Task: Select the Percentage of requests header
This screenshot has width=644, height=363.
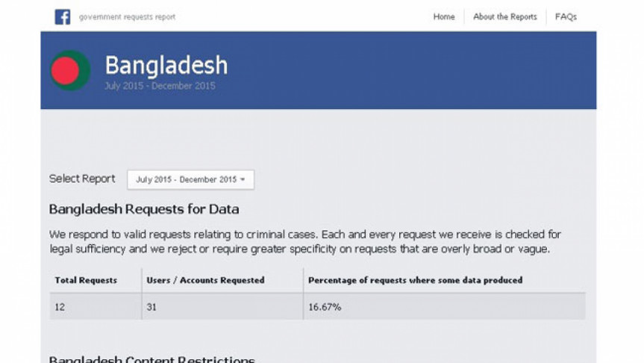Action: click(x=415, y=280)
